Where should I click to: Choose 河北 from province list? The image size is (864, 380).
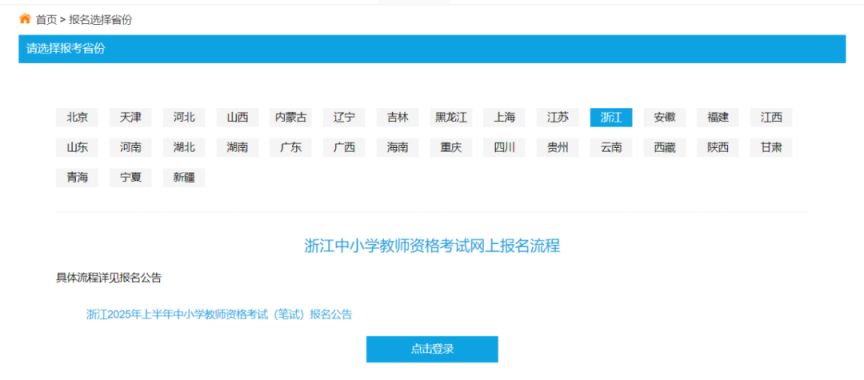pyautogui.click(x=184, y=117)
